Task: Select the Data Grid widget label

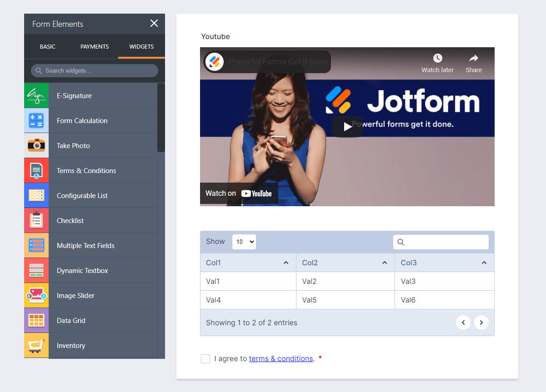Action: 71,320
